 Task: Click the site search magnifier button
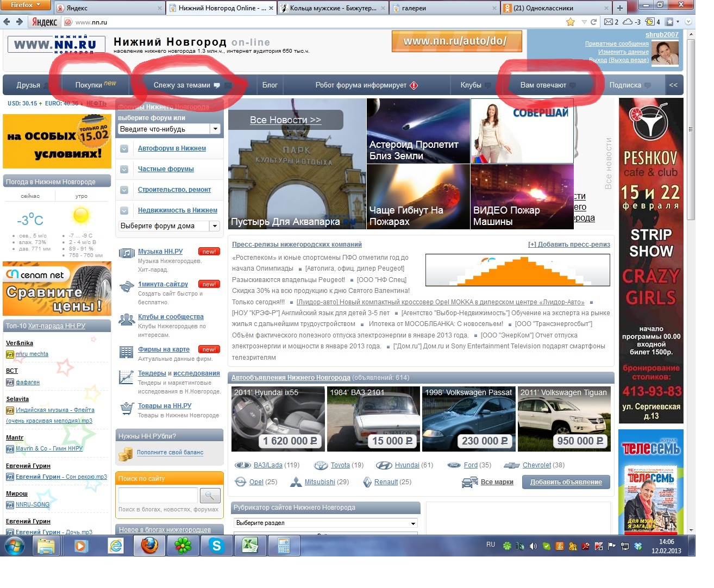210,495
